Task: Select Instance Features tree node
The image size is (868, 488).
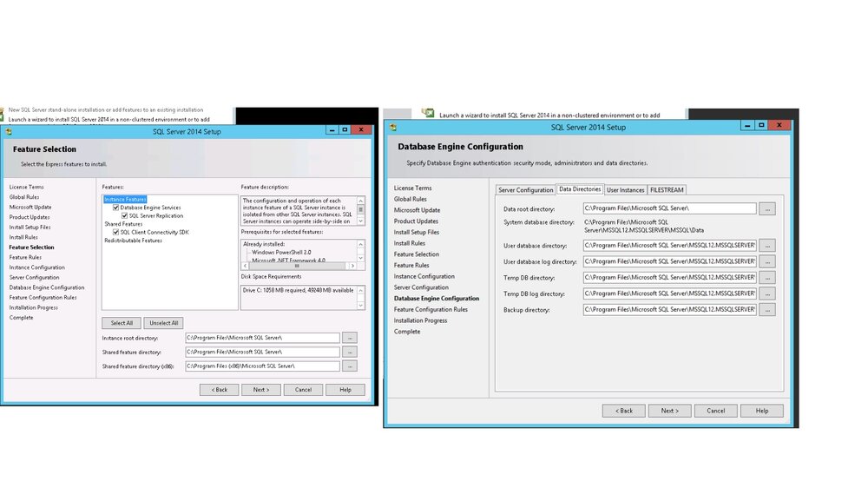Action: [125, 199]
